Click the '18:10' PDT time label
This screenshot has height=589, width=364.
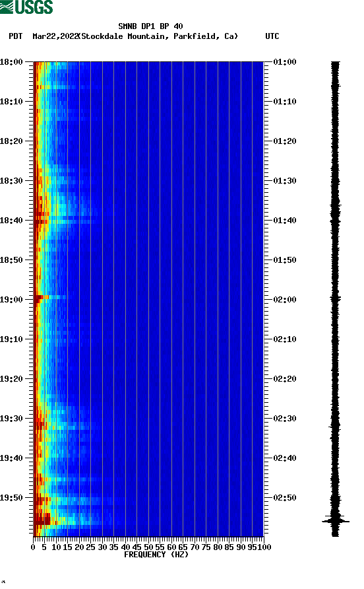11,102
